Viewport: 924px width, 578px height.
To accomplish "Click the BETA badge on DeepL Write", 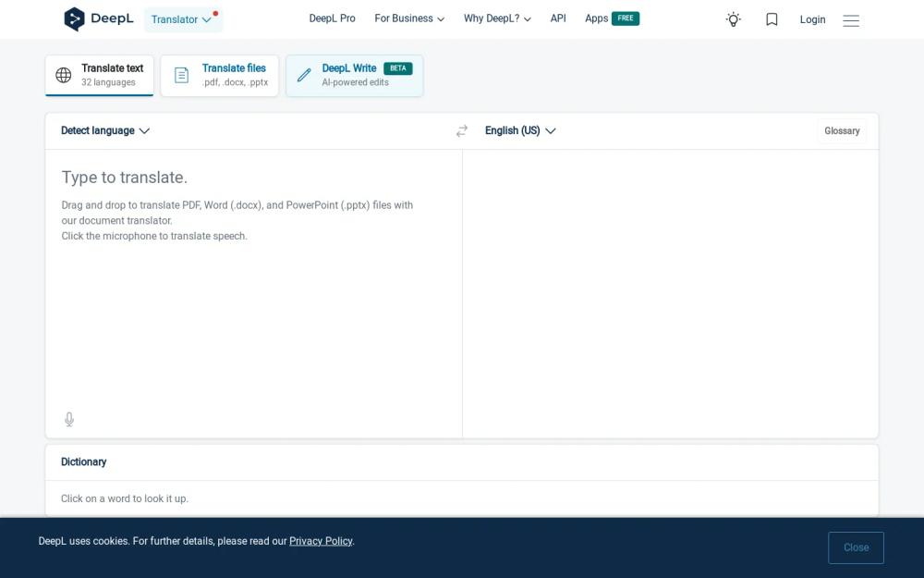I will [x=397, y=68].
